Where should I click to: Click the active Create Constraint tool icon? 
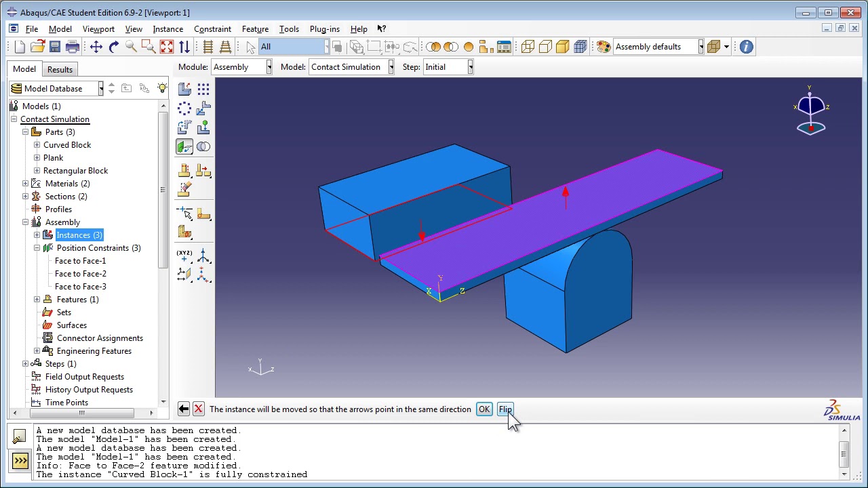tap(184, 146)
